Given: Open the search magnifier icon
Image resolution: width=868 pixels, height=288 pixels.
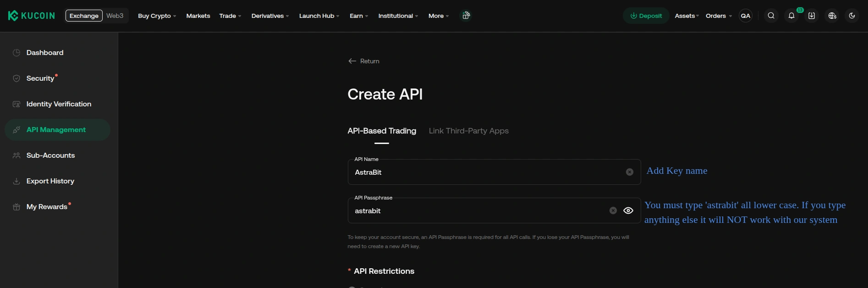Looking at the screenshot, I should [771, 16].
